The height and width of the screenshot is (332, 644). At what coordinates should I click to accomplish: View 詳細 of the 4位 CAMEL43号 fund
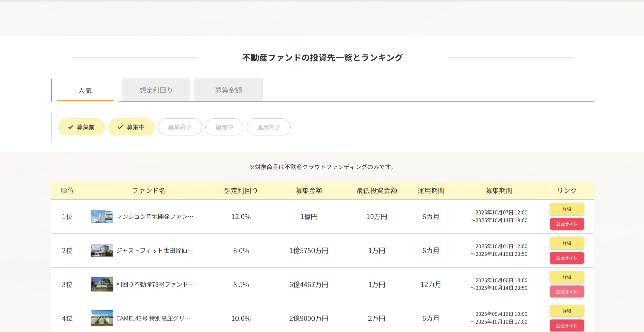567,311
